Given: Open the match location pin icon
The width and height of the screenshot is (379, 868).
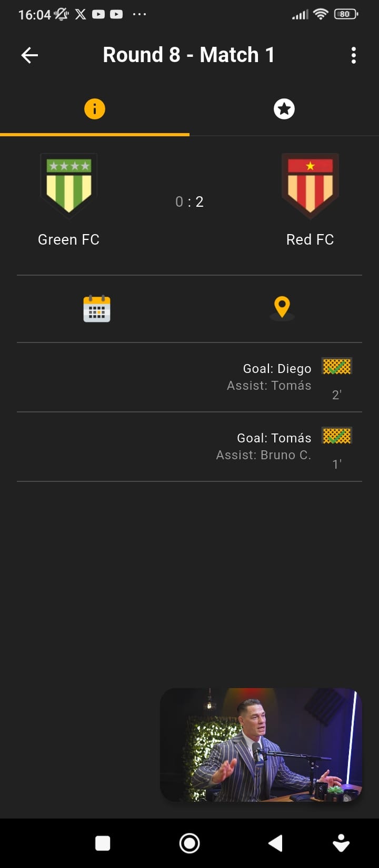Looking at the screenshot, I should (282, 308).
